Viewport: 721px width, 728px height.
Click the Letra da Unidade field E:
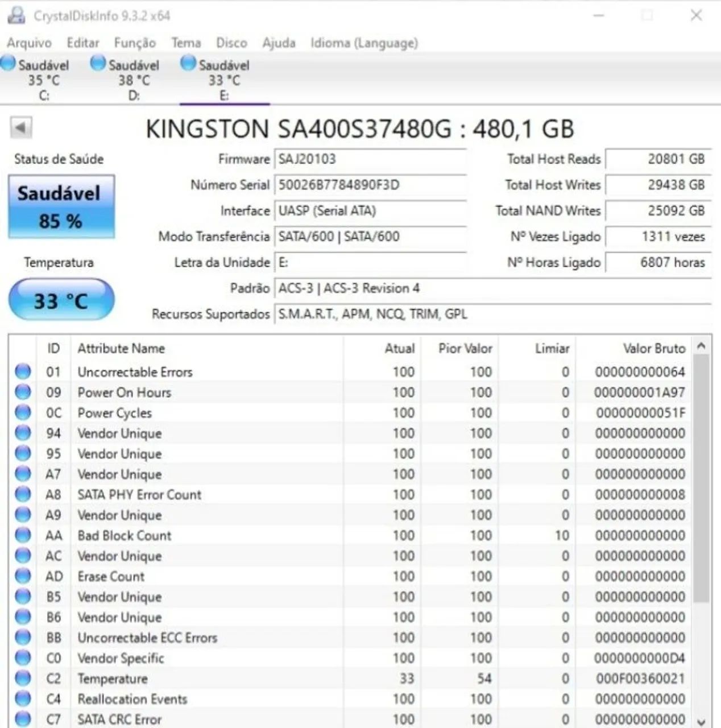point(371,263)
